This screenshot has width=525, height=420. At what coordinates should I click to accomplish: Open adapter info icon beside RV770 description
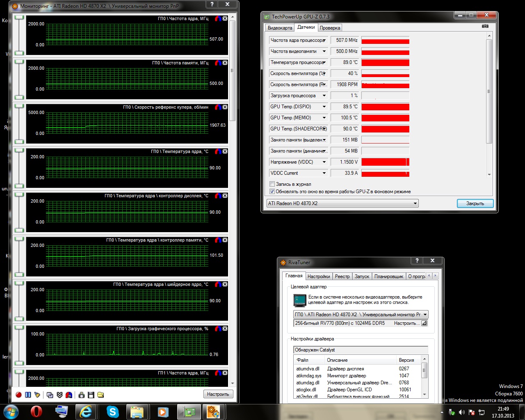424,323
